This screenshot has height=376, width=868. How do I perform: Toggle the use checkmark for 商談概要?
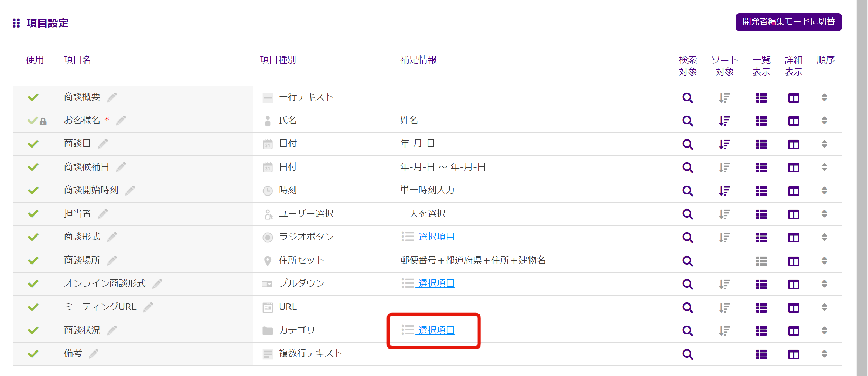click(x=33, y=97)
